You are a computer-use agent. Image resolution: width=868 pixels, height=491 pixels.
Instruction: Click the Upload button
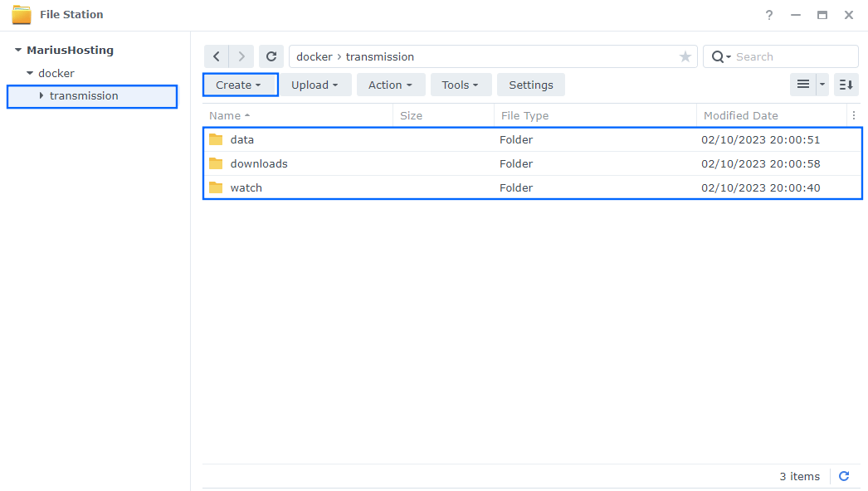[315, 84]
